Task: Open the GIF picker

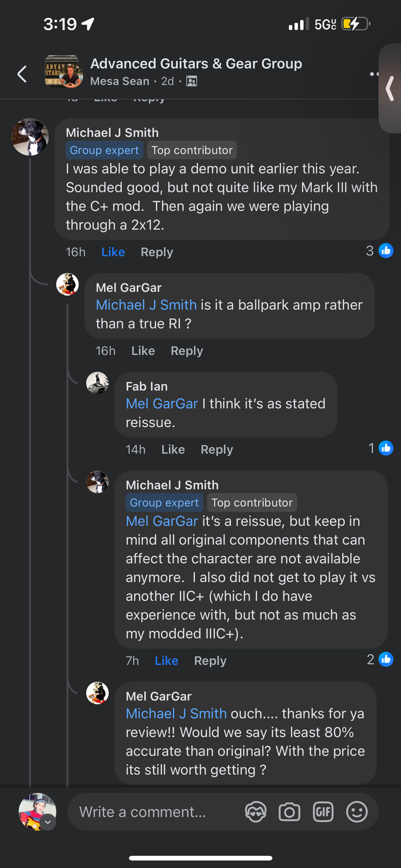Action: coord(323,811)
